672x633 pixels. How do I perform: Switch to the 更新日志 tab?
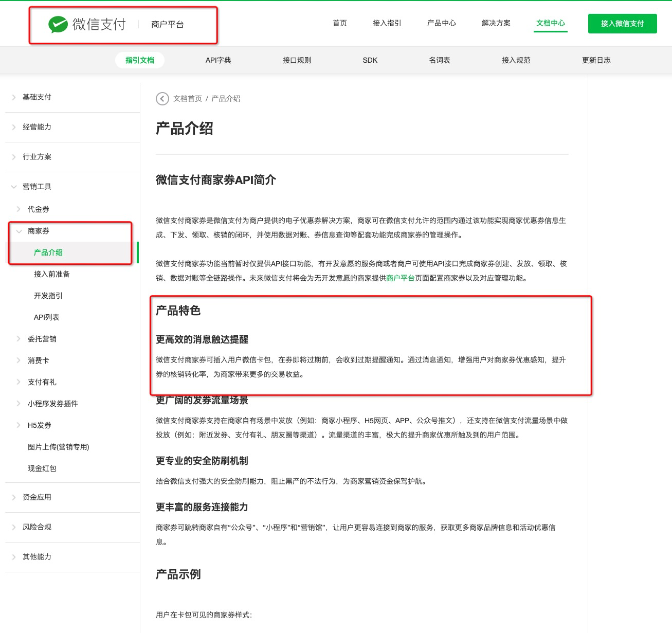coord(596,60)
